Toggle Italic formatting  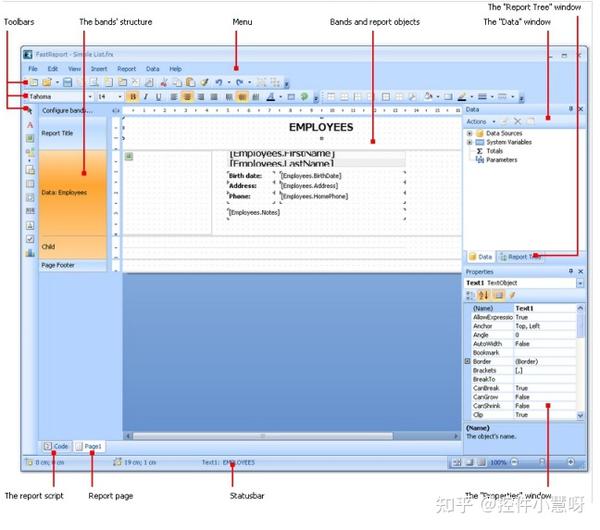coord(146,97)
